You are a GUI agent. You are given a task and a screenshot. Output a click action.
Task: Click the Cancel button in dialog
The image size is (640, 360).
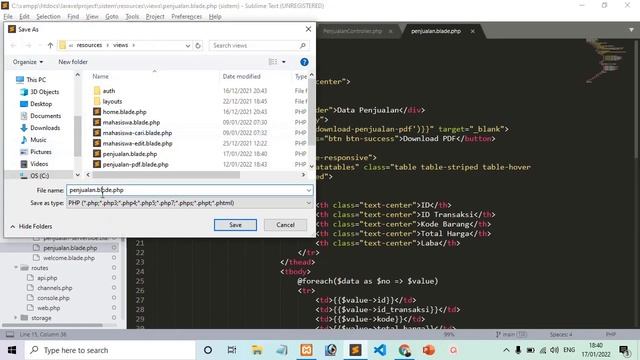click(285, 225)
